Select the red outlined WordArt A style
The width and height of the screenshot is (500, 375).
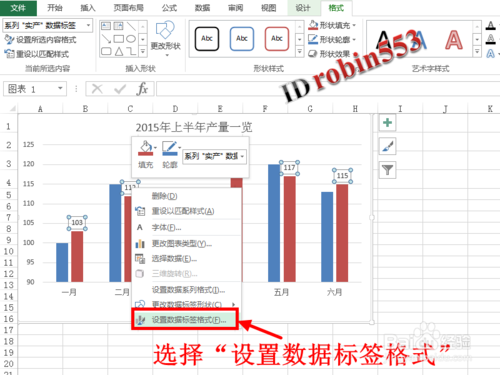tap(454, 40)
